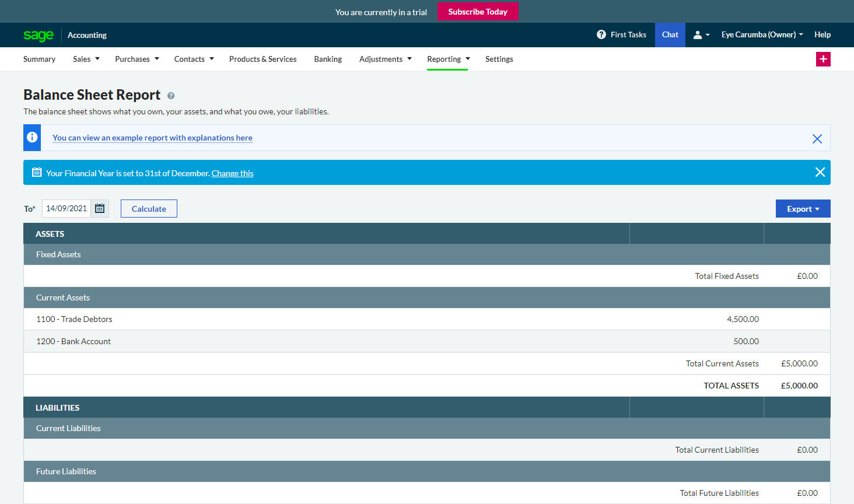Open the calendar date picker icon
The width and height of the screenshot is (854, 504).
coord(100,208)
